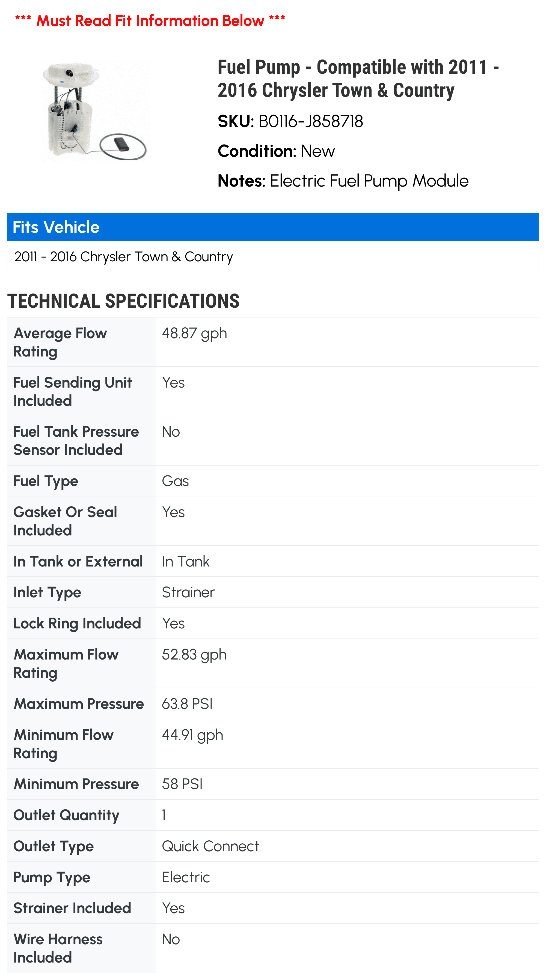Click the Strainer inlet type value
The width and height of the screenshot is (546, 980).
coord(188,593)
